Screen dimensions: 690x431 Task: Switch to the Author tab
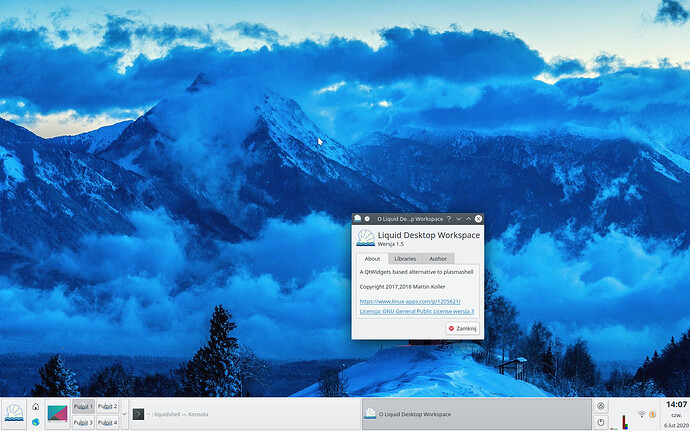438,258
